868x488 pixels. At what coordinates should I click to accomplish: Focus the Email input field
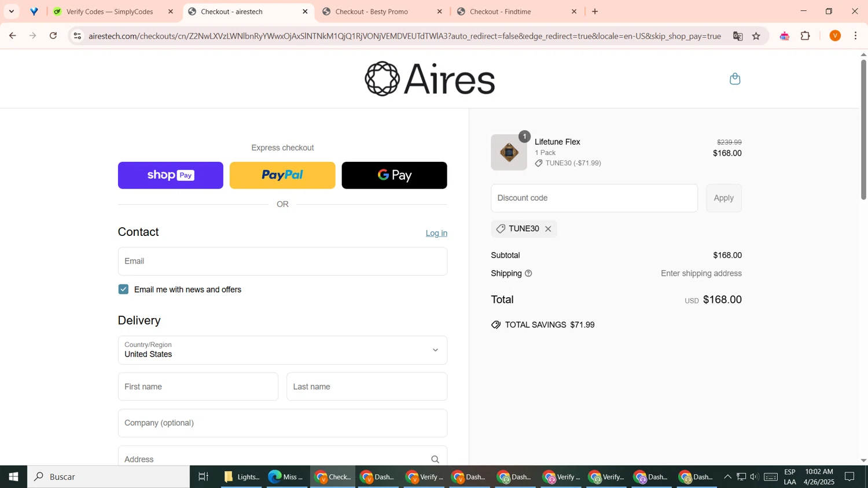282,261
